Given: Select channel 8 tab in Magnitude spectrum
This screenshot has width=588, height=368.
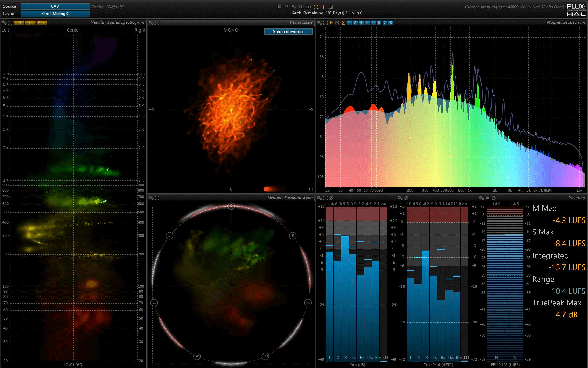Looking at the screenshot, I should pyautogui.click(x=391, y=23).
